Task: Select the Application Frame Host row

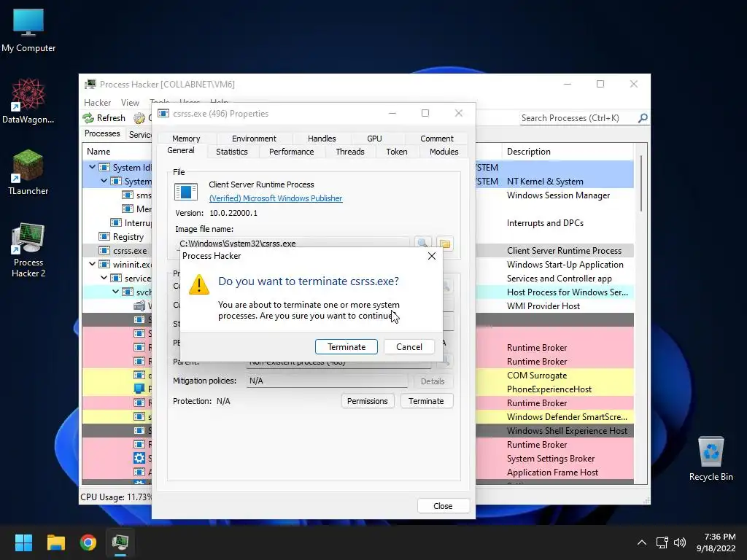Action: (552, 472)
